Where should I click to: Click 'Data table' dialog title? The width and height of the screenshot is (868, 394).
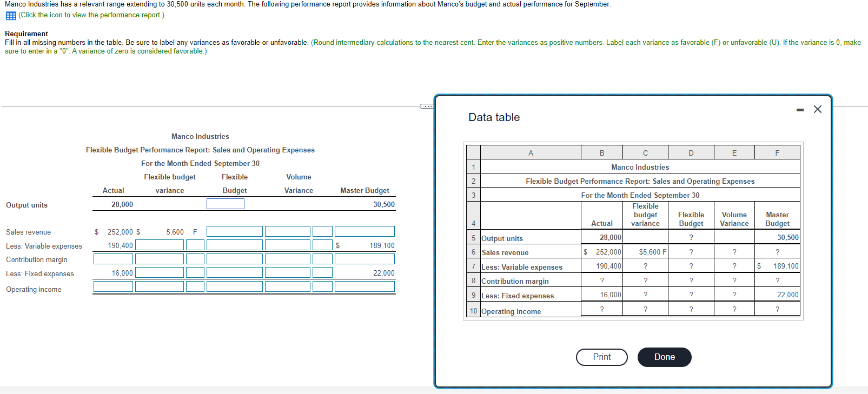tap(494, 117)
